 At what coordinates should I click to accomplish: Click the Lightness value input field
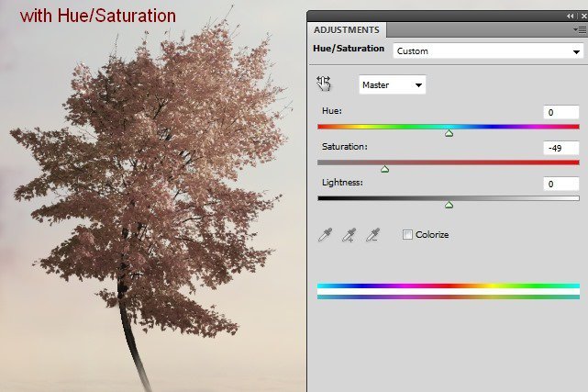point(560,184)
